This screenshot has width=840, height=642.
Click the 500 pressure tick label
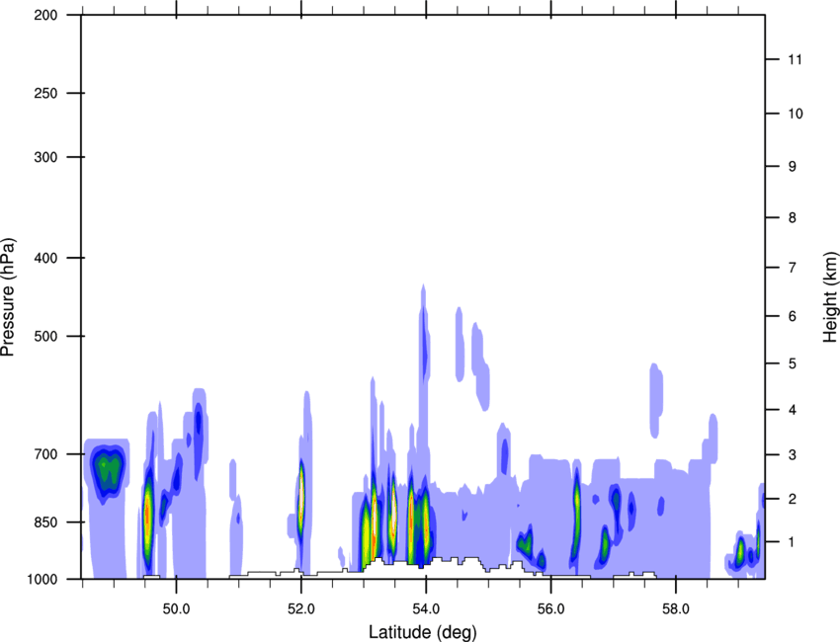pyautogui.click(x=45, y=336)
